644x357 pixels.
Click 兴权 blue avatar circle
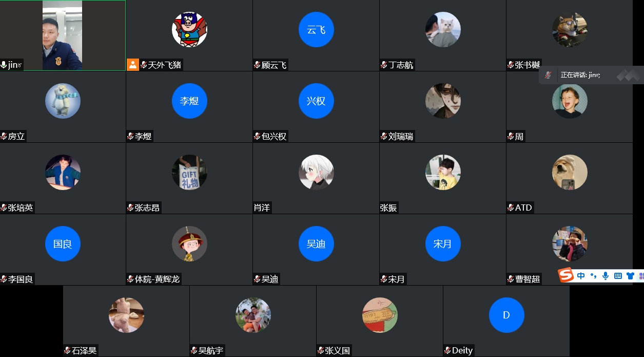coord(316,101)
